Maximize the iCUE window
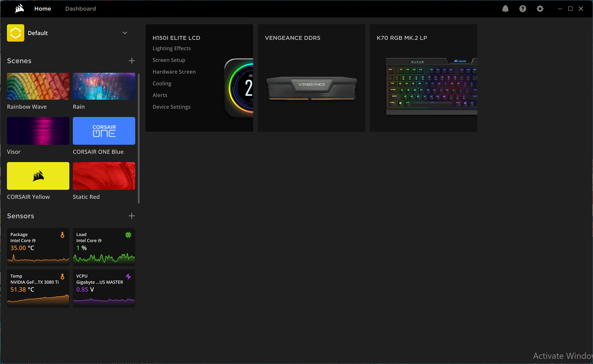The height and width of the screenshot is (364, 593). click(x=570, y=9)
